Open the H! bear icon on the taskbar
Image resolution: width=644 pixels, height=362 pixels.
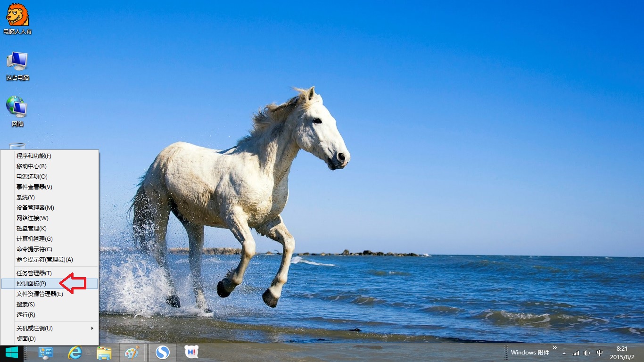pyautogui.click(x=191, y=352)
